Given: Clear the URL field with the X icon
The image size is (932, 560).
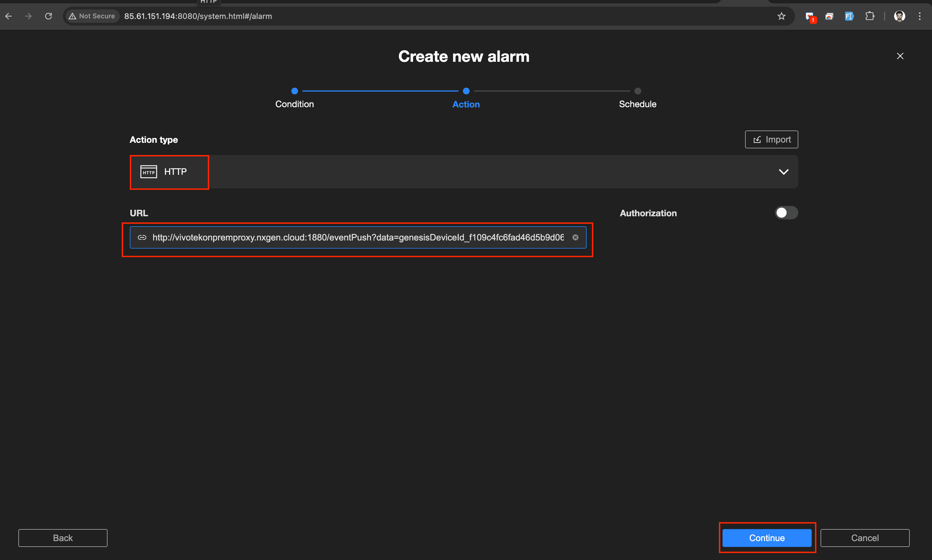Looking at the screenshot, I should [575, 237].
